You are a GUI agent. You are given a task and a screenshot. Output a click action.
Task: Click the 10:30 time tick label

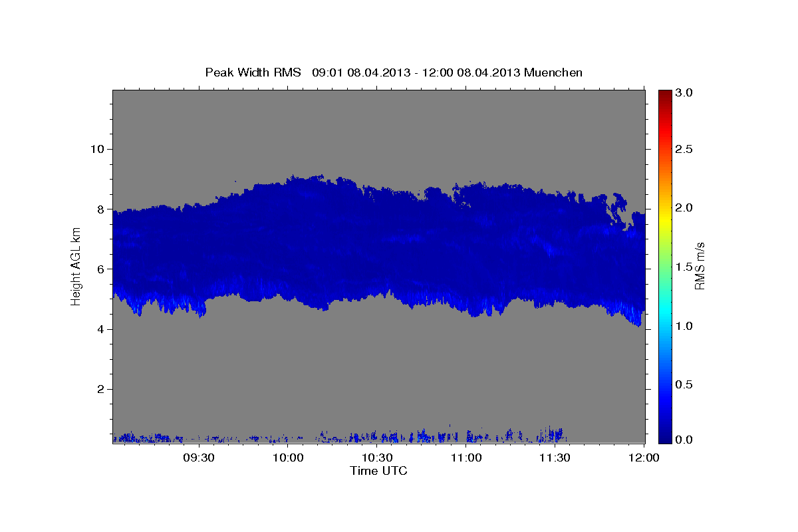click(377, 458)
